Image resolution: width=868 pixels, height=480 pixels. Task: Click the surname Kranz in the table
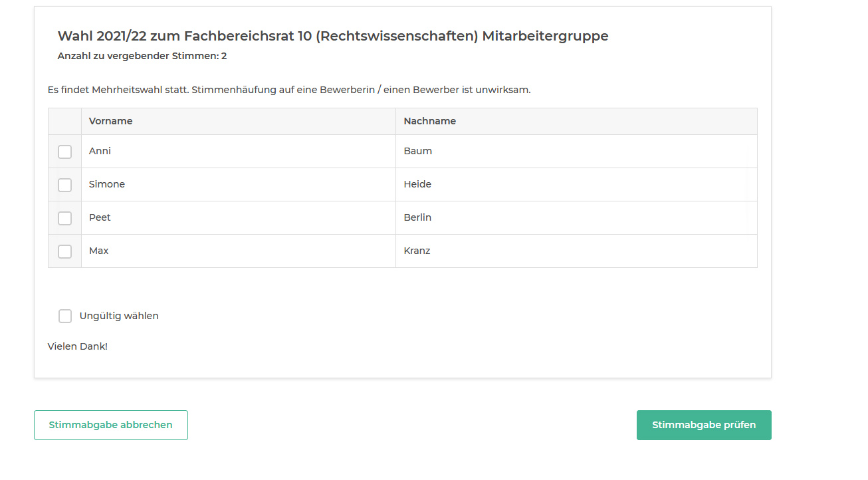[x=417, y=251]
